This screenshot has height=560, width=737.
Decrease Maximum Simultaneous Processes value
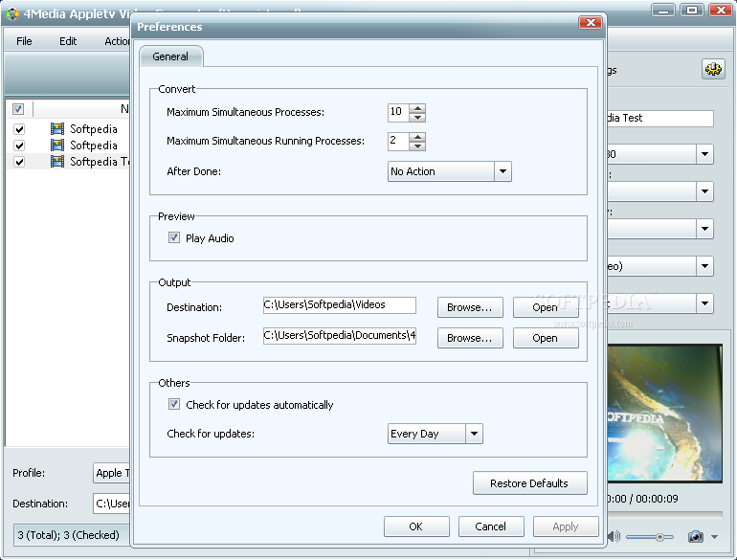tap(417, 117)
